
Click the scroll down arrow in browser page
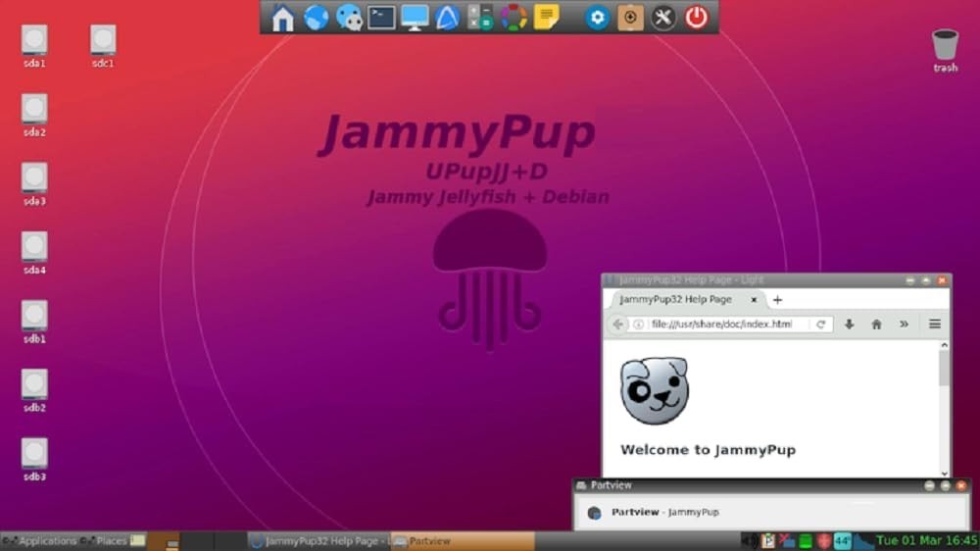945,474
